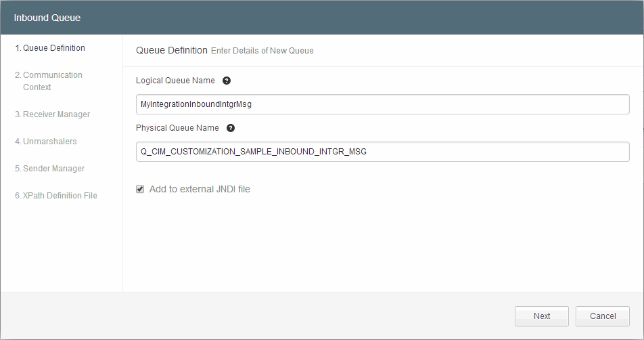Click the Next button
644x340 pixels.
541,316
